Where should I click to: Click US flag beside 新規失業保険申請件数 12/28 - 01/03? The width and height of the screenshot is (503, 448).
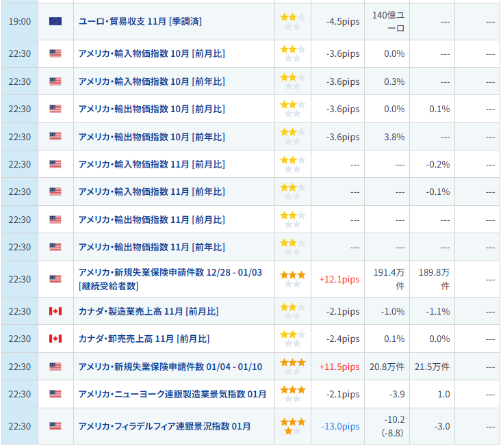[x=55, y=279]
